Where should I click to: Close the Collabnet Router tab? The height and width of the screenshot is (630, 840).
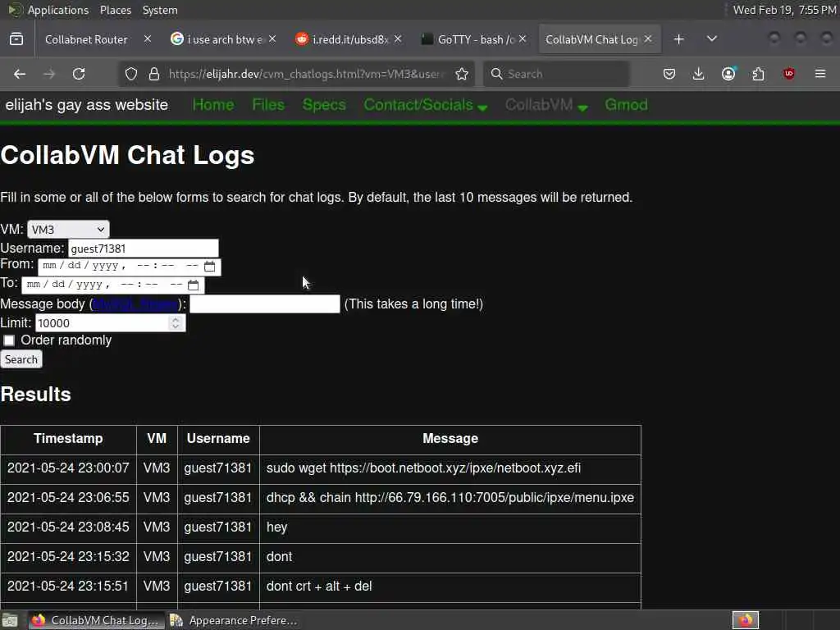(x=148, y=39)
